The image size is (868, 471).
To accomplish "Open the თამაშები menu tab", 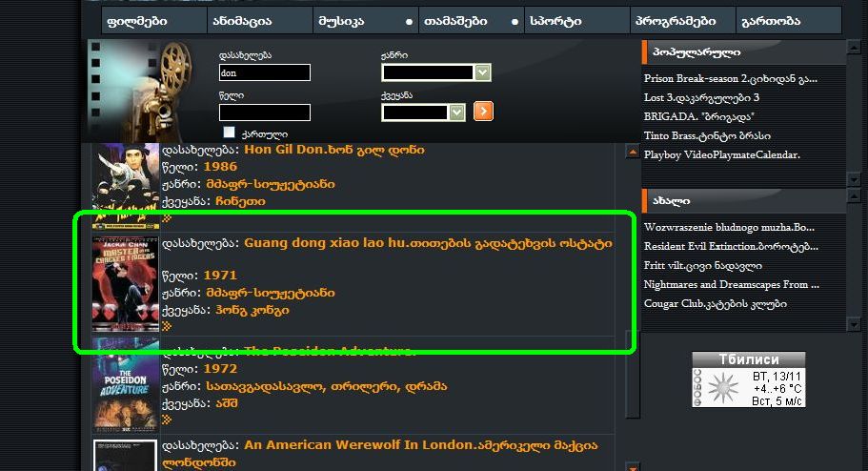I will (472, 21).
